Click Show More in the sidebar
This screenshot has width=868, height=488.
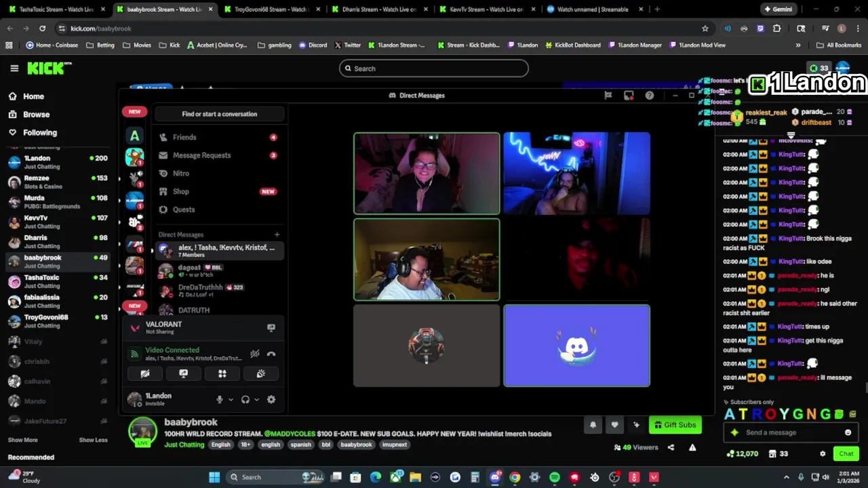[22, 440]
